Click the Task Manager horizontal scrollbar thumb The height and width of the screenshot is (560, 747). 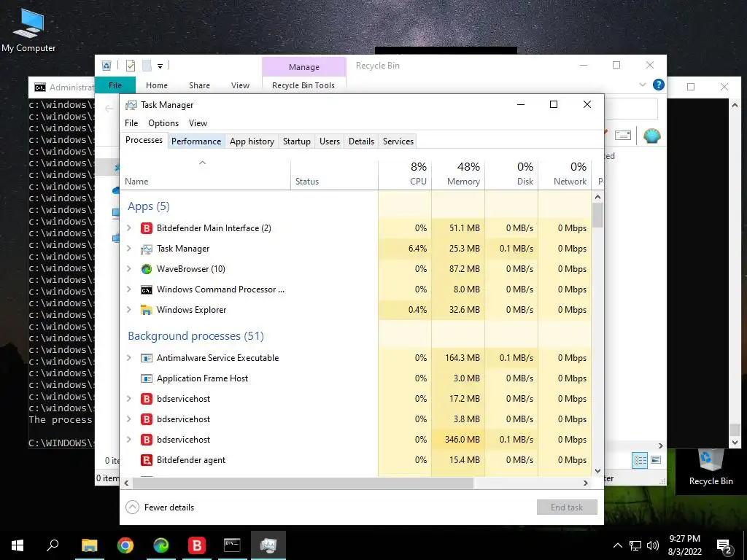(303, 483)
